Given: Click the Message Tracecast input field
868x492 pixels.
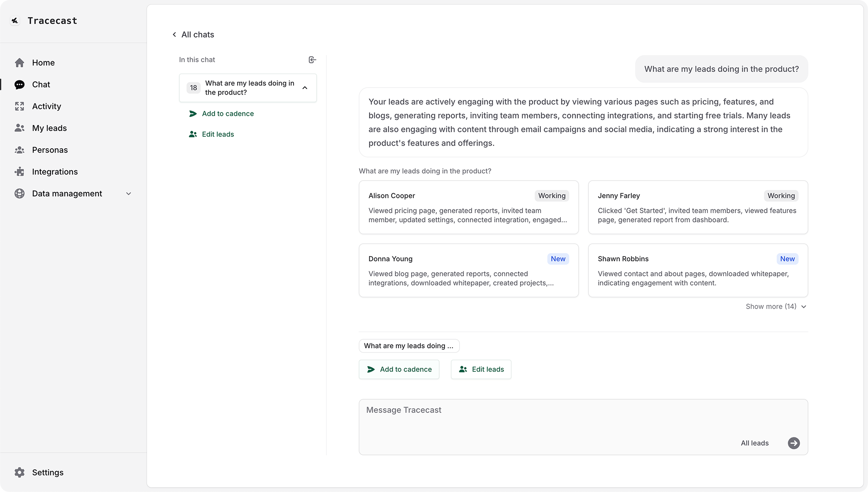Looking at the screenshot, I should pyautogui.click(x=583, y=427).
